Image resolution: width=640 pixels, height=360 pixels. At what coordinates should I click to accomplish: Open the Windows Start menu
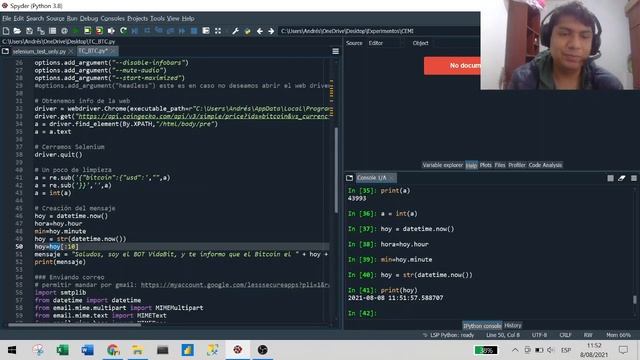[12, 350]
